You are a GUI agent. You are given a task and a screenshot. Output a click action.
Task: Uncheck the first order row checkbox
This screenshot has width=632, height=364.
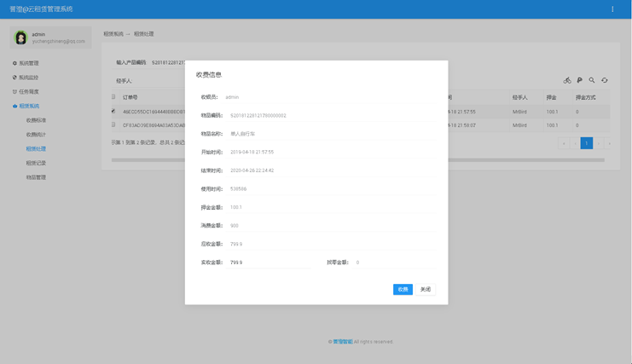coord(114,111)
